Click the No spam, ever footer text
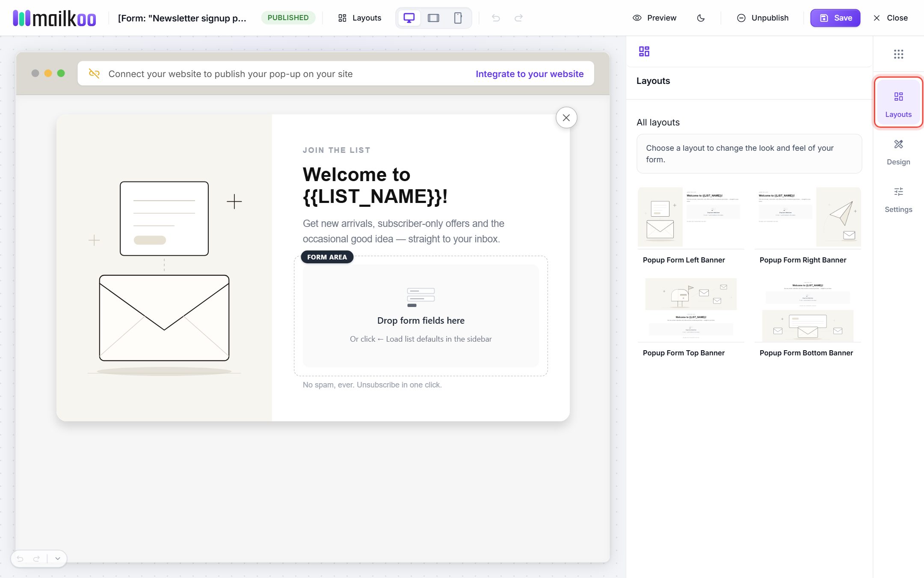Viewport: 924px width, 578px height. pos(372,385)
